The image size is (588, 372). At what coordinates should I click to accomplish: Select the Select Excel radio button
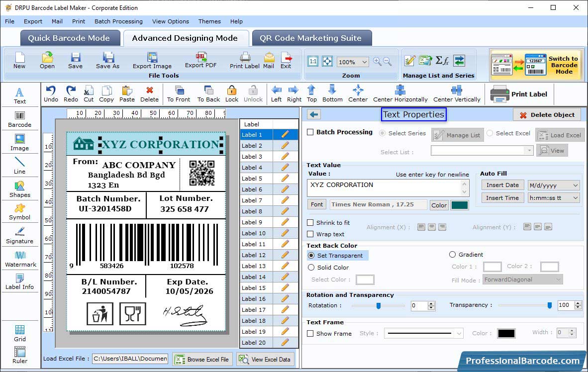click(490, 133)
